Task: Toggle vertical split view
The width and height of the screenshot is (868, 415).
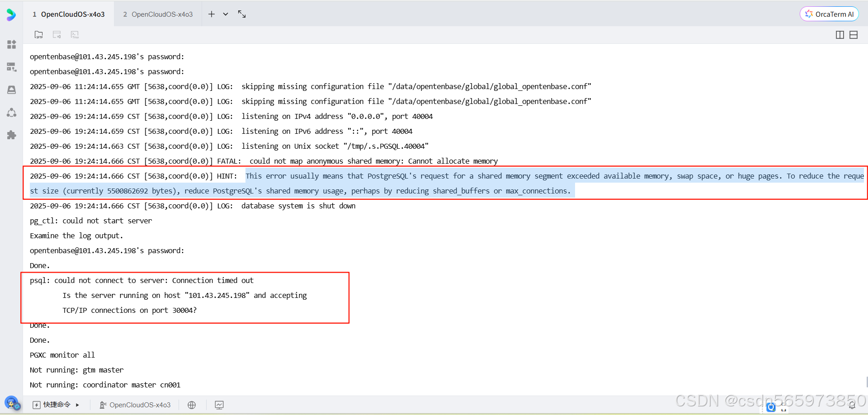Action: pos(840,34)
